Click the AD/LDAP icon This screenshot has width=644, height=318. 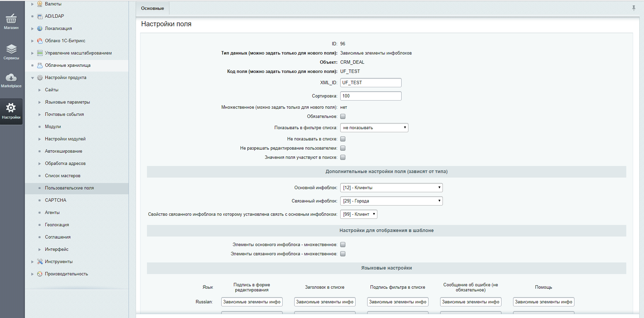[x=40, y=16]
